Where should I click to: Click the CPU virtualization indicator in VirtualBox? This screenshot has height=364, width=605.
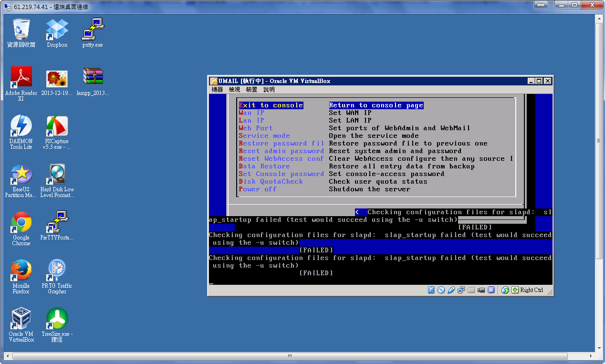pos(491,290)
